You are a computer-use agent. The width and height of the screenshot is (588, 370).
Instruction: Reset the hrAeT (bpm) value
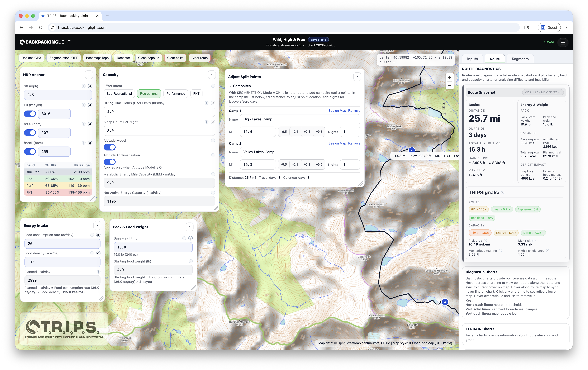click(x=90, y=143)
